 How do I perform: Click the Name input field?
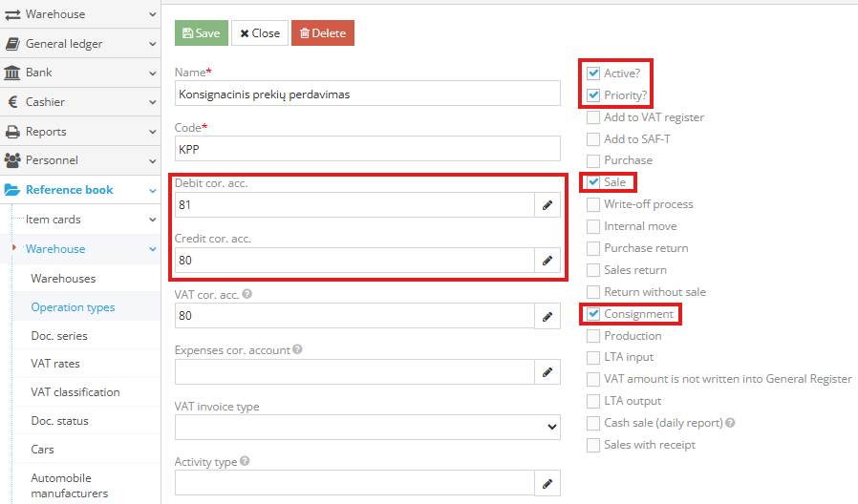pyautogui.click(x=367, y=94)
